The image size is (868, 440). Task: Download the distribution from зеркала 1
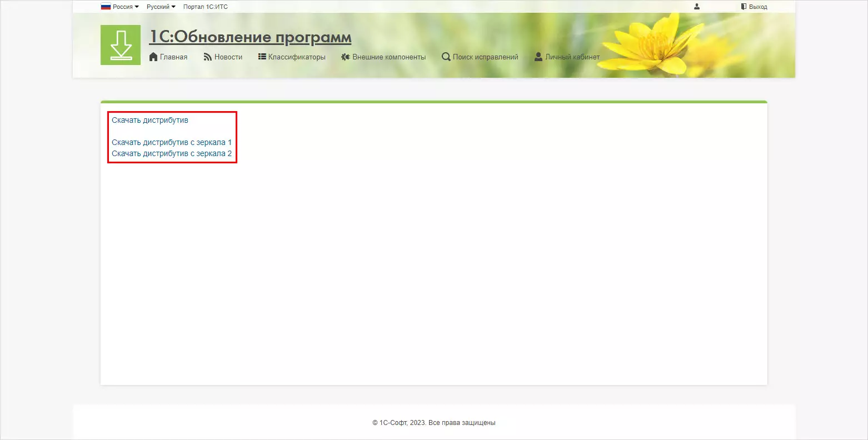pyautogui.click(x=172, y=142)
